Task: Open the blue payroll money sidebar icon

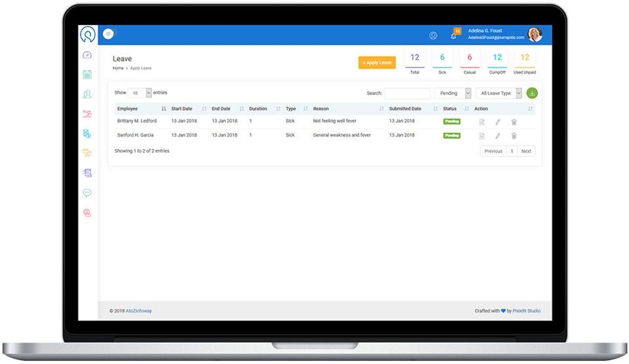Action: click(87, 134)
